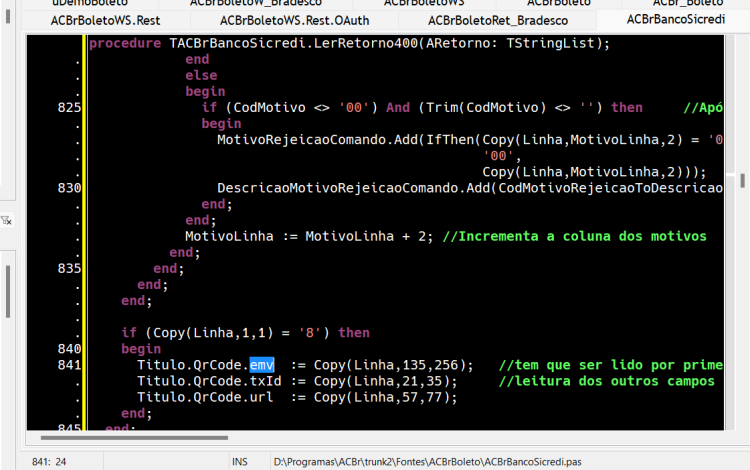Click the LerRetorno400 procedure header line

coord(349,44)
